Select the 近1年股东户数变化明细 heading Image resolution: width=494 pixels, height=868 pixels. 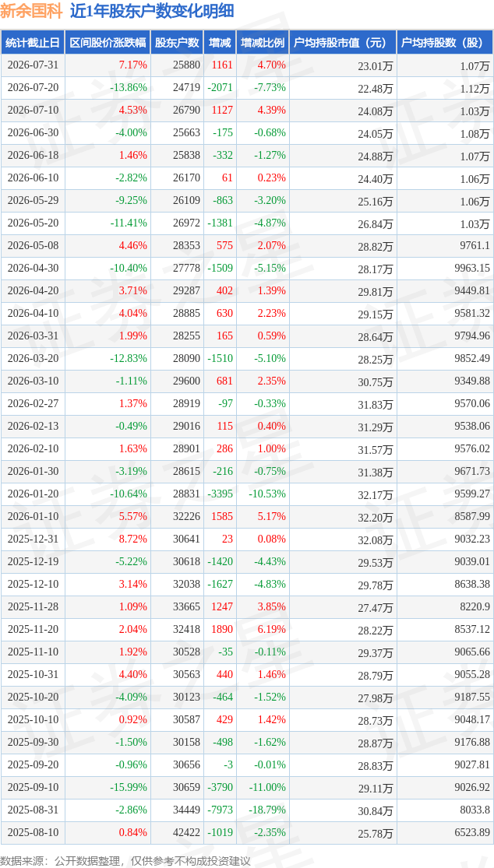click(152, 11)
